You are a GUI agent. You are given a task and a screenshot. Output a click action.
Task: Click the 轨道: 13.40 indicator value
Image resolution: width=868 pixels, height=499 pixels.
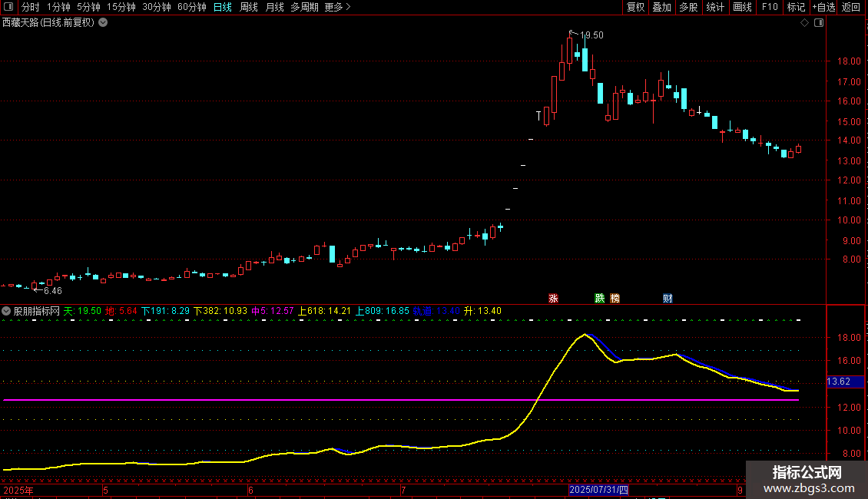[x=436, y=311]
